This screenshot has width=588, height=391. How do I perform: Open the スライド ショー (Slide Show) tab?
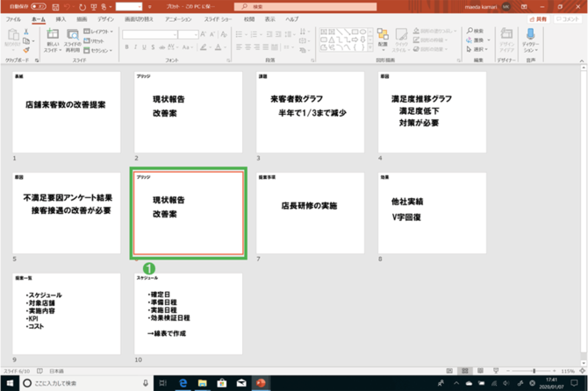[218, 19]
